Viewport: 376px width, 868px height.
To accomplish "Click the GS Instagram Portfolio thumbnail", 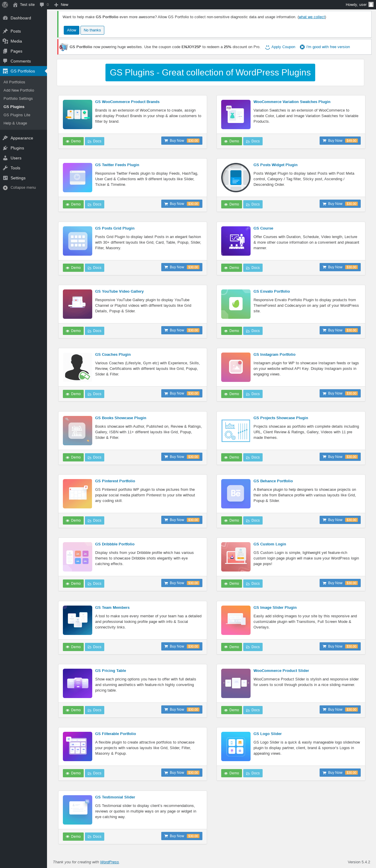I will (x=236, y=367).
